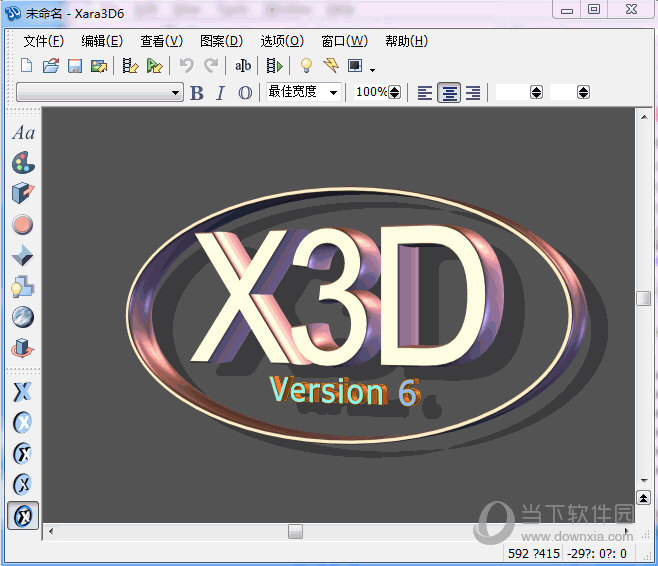Undo the last action

click(187, 66)
